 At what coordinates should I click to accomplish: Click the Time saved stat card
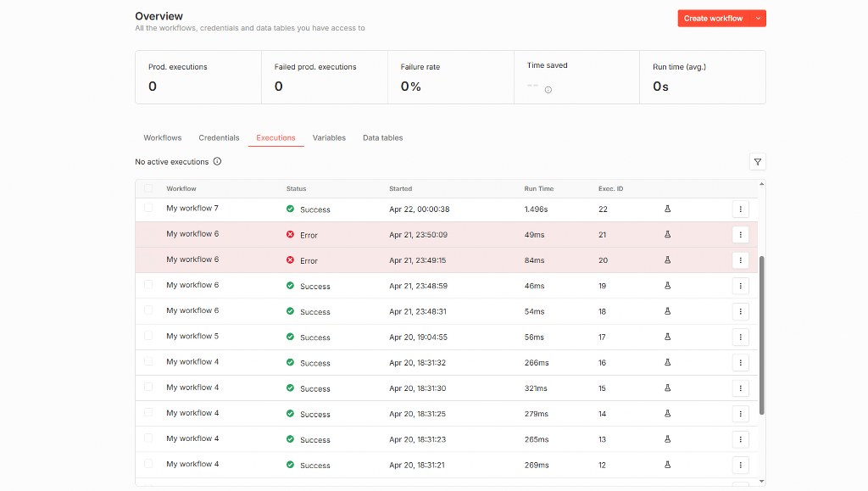pos(576,77)
